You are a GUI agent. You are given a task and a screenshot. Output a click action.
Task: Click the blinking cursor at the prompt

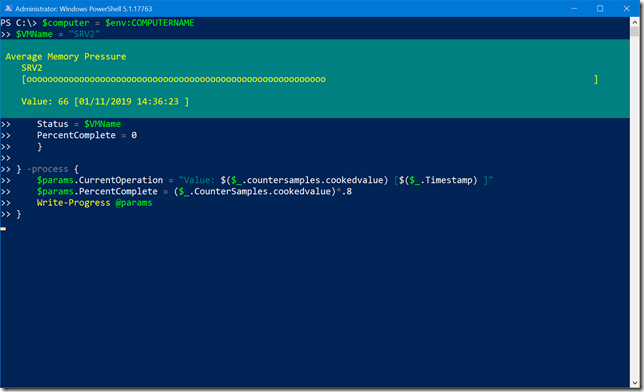[3, 229]
